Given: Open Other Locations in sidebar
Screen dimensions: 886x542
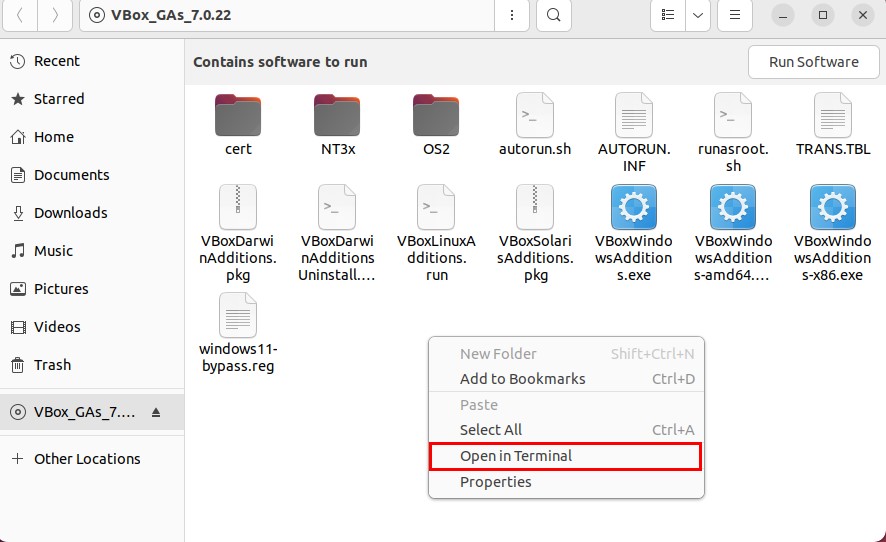Looking at the screenshot, I should click(x=87, y=459).
